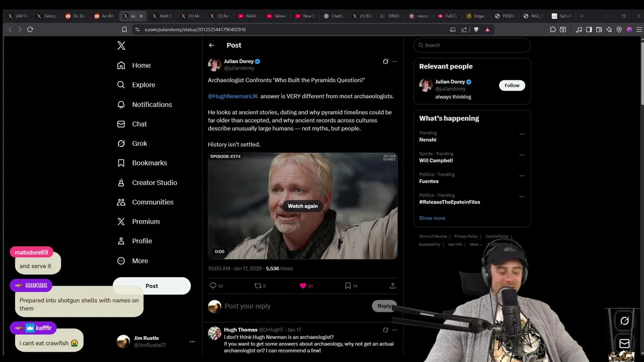Click the floating messages envelope button

tap(624, 343)
